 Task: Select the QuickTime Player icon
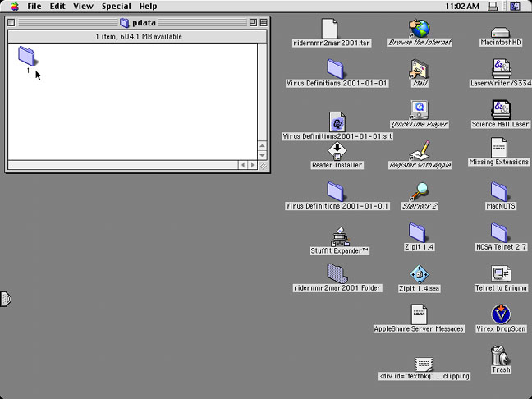(x=419, y=109)
